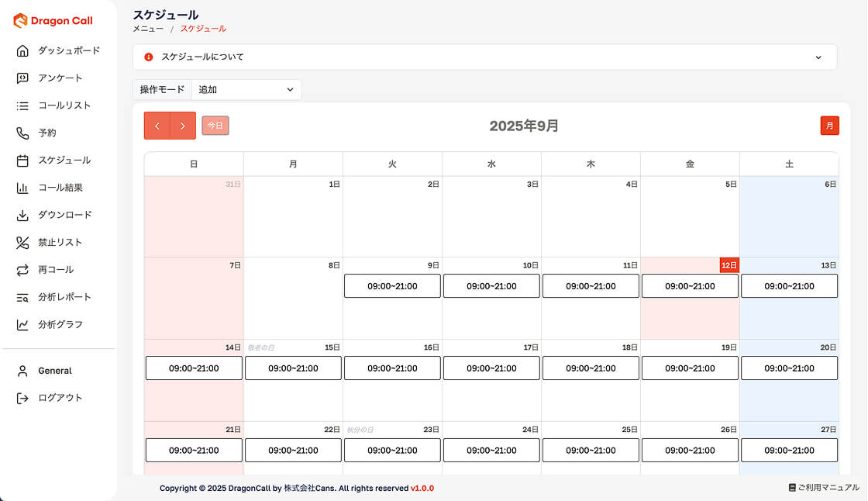Open the ダウンロード download icon
Image resolution: width=868 pixels, height=501 pixels.
click(22, 215)
